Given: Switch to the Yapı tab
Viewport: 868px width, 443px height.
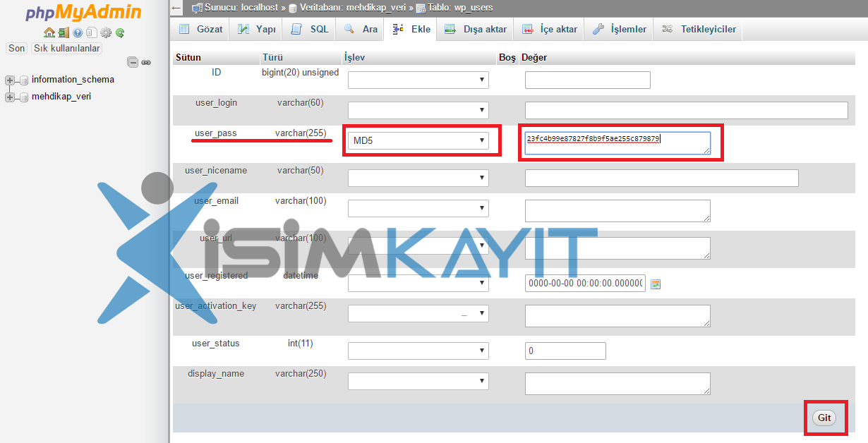Looking at the screenshot, I should pos(256,29).
